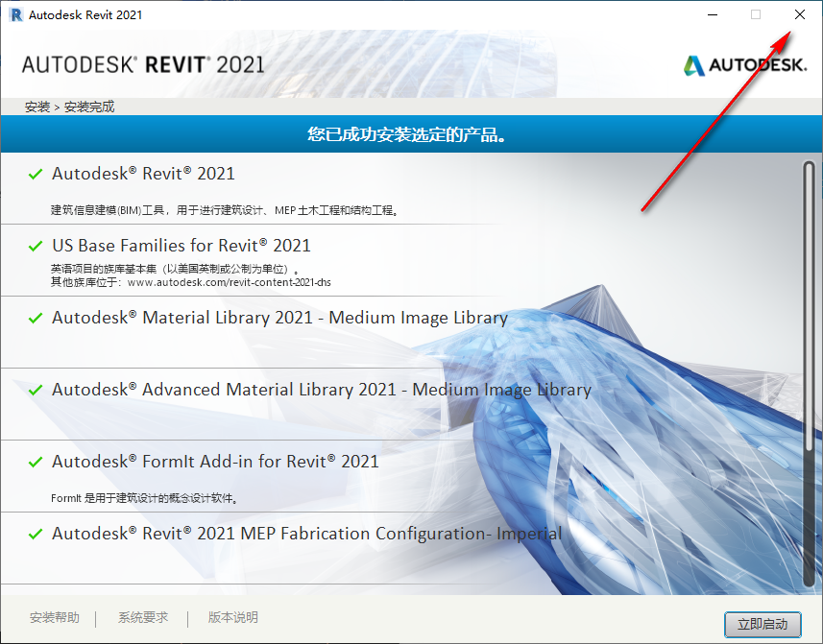
Task: Minimize the Revit installer window
Action: pos(712,14)
